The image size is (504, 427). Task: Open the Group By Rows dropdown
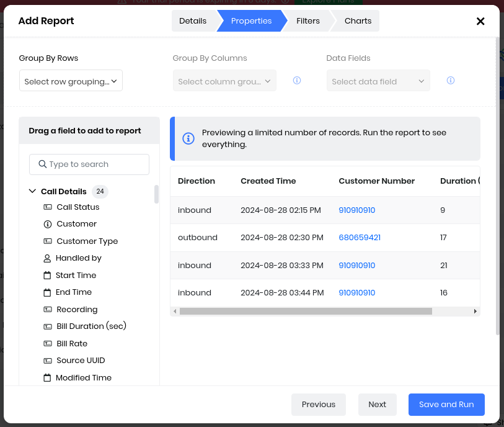coord(71,81)
